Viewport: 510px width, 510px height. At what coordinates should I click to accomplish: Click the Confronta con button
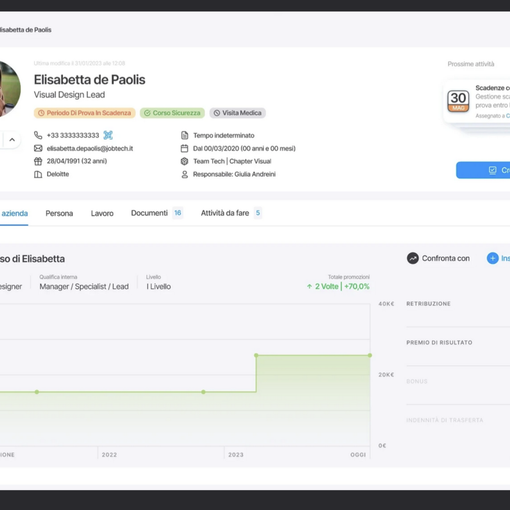(438, 258)
